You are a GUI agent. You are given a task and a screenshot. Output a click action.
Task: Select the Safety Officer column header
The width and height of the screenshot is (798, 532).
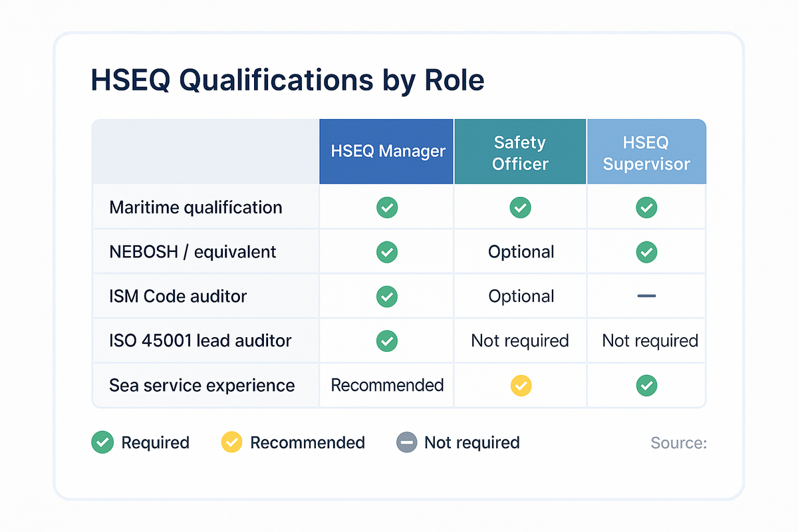click(520, 151)
